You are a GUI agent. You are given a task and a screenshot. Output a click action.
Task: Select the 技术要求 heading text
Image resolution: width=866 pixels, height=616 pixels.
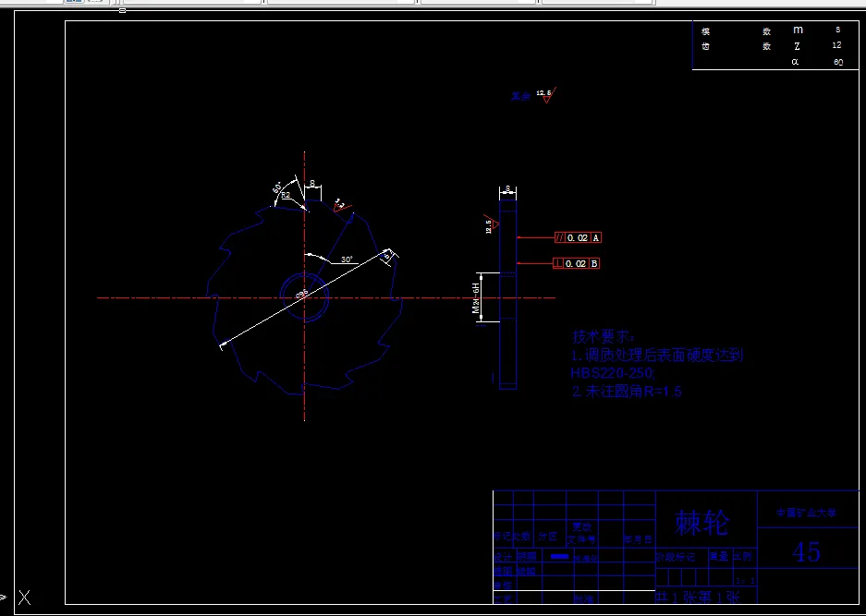(x=604, y=337)
